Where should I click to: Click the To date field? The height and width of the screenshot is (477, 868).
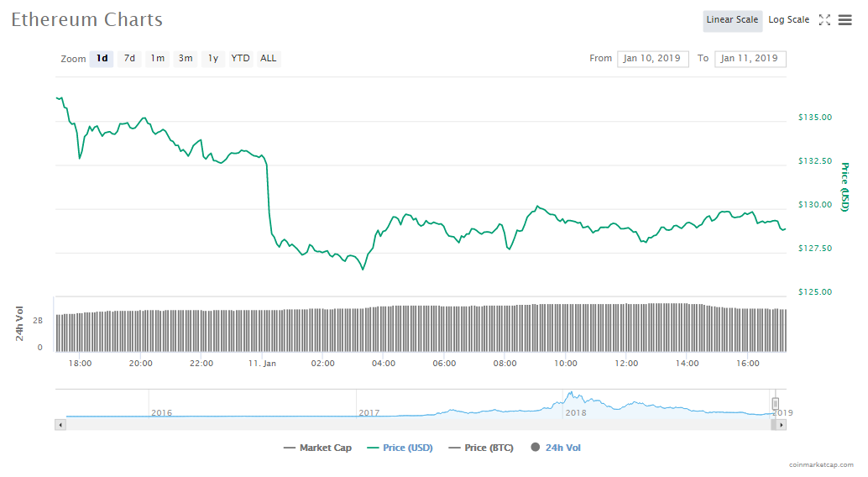point(750,59)
